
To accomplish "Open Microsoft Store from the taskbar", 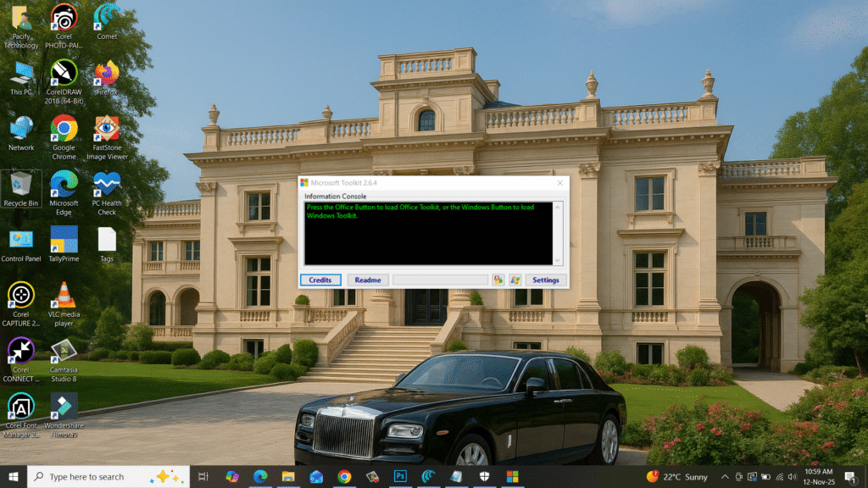I will (512, 476).
